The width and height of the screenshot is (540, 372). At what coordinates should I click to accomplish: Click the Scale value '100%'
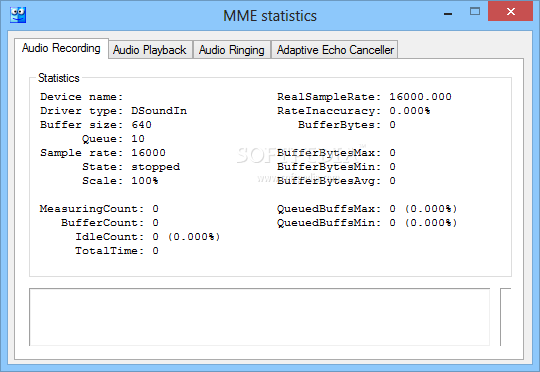point(145,181)
